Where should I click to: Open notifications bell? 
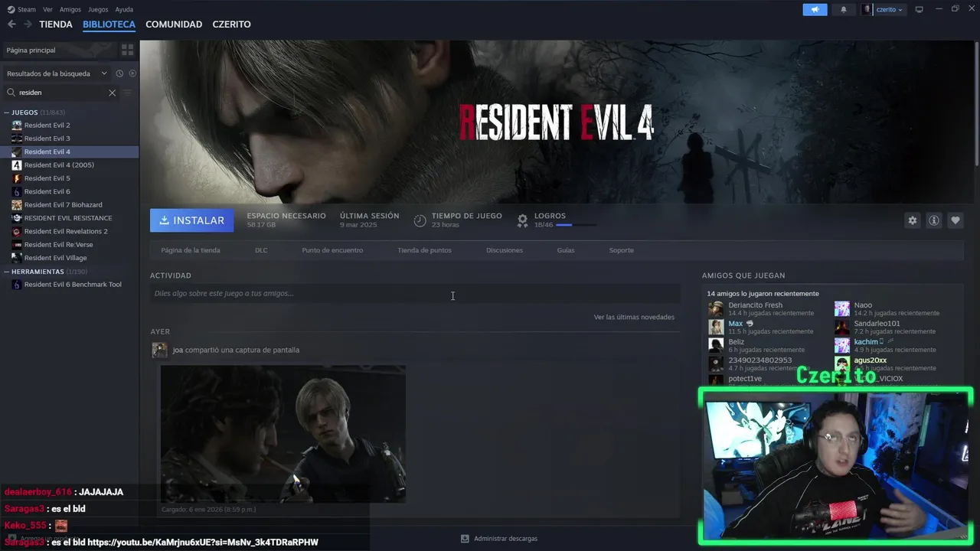pyautogui.click(x=844, y=9)
